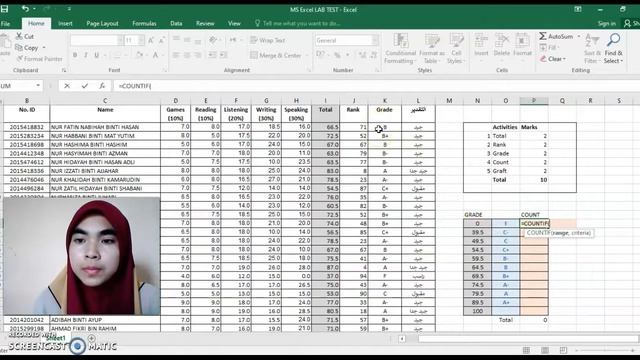Click the percent style button
The width and height of the screenshot is (640, 360).
pyautogui.click(x=337, y=55)
